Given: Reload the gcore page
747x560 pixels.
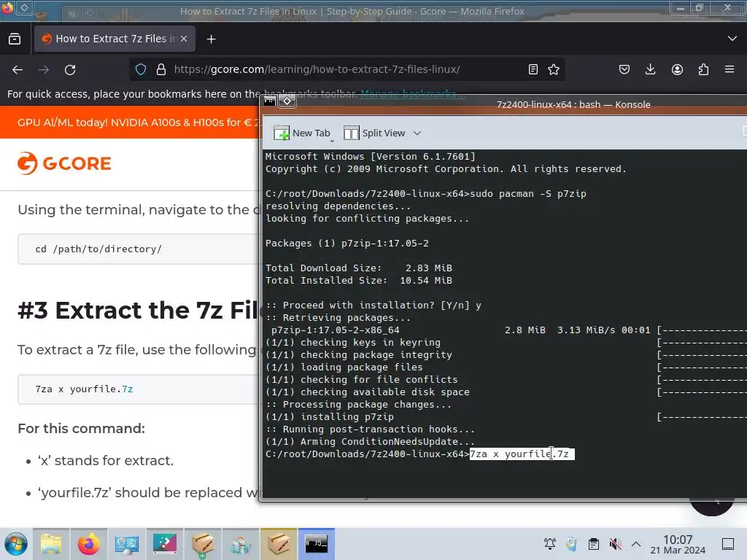Looking at the screenshot, I should tap(70, 70).
